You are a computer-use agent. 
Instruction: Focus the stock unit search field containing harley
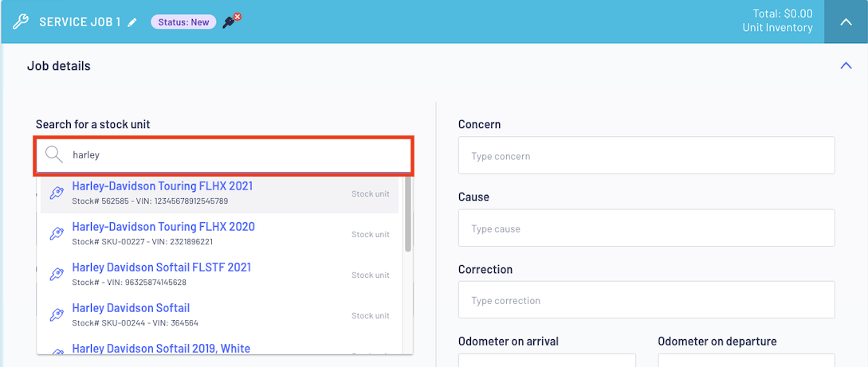coord(224,154)
